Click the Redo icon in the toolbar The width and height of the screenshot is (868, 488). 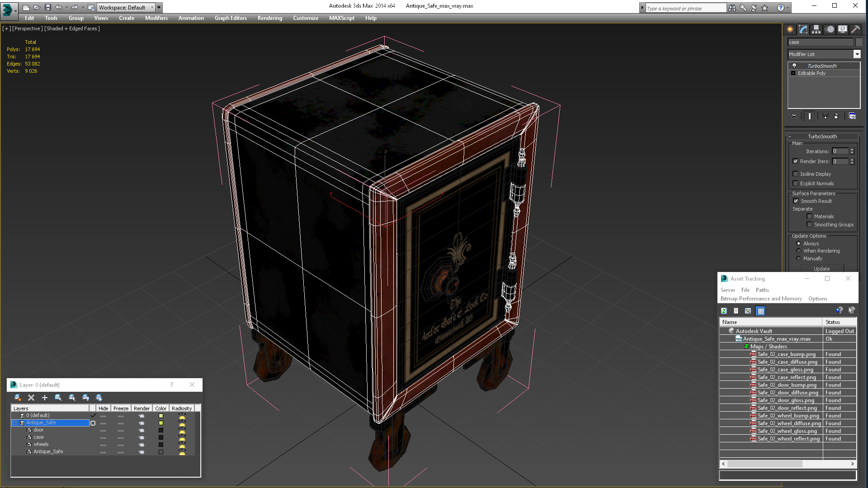(74, 7)
